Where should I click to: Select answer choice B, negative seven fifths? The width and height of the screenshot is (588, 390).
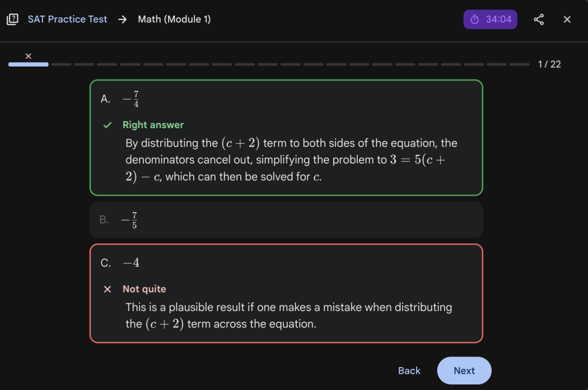click(x=286, y=219)
